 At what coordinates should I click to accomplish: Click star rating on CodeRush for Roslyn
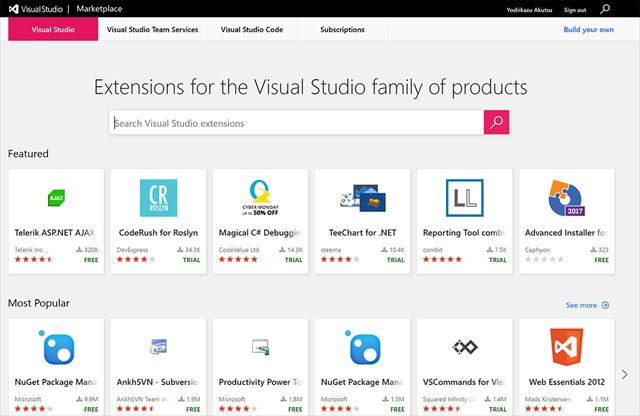(136, 259)
